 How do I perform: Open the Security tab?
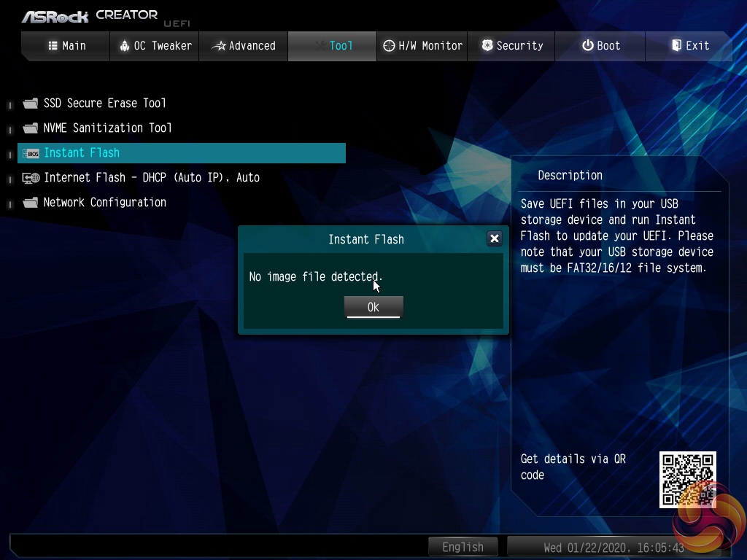pos(511,46)
